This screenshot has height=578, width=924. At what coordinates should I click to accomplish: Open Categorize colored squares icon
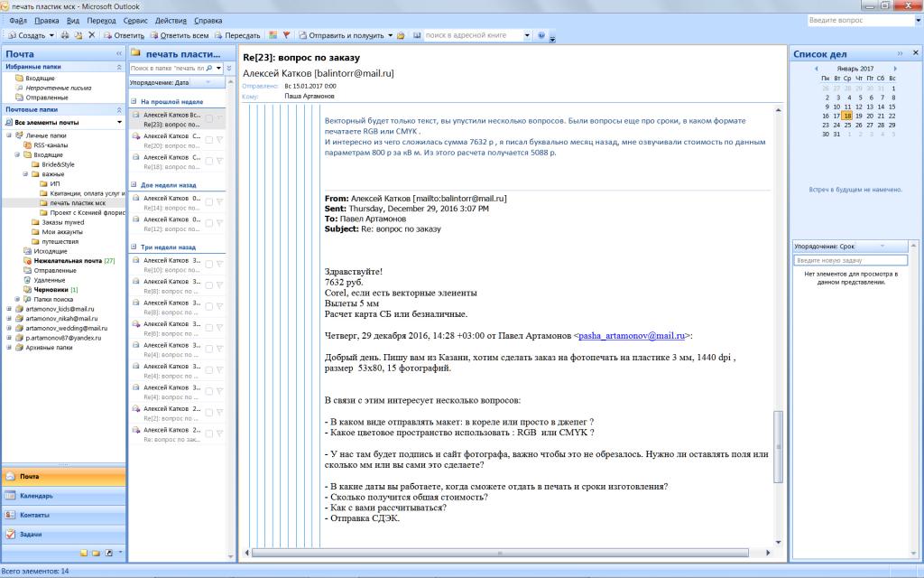coord(273,35)
